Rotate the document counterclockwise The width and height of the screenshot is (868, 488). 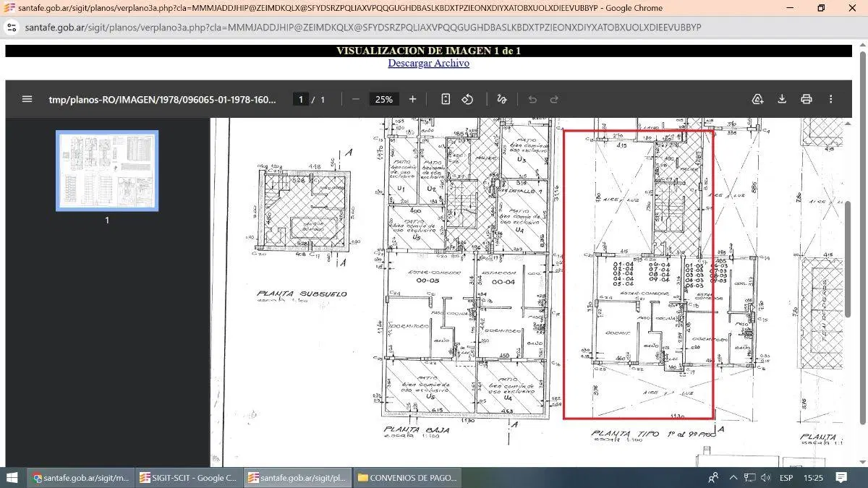(x=467, y=99)
